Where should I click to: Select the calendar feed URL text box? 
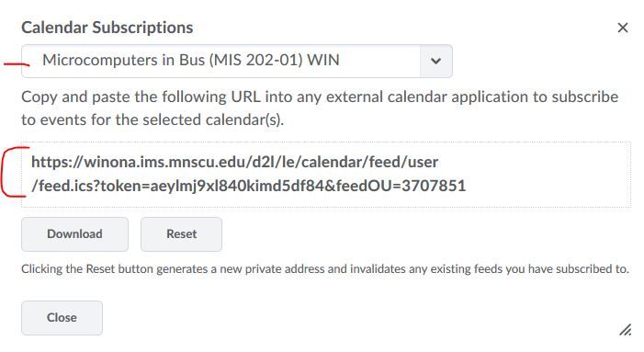click(x=326, y=175)
